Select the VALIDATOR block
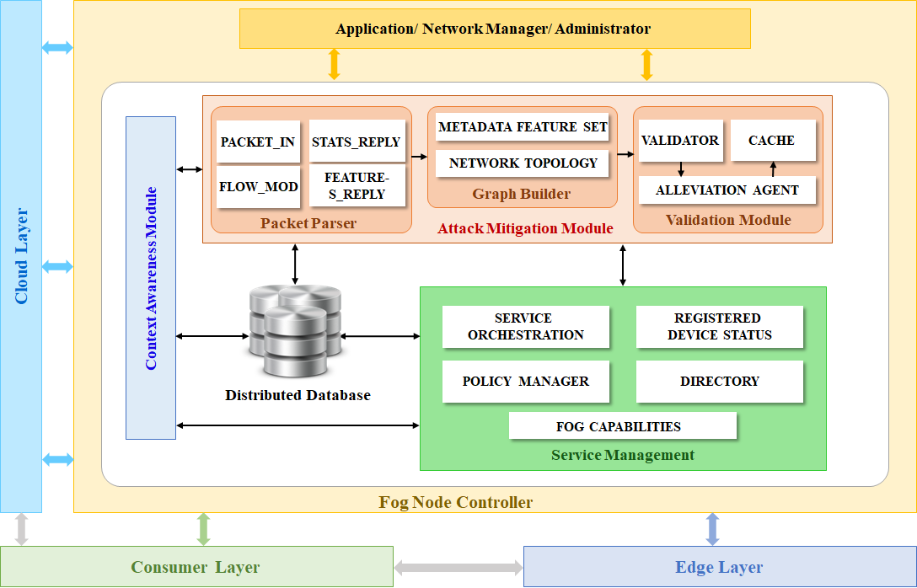The height and width of the screenshot is (588, 917). [x=679, y=140]
